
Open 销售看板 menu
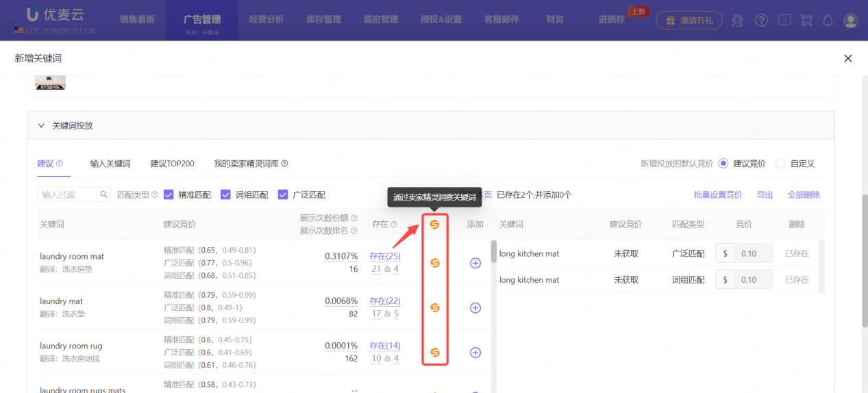136,19
